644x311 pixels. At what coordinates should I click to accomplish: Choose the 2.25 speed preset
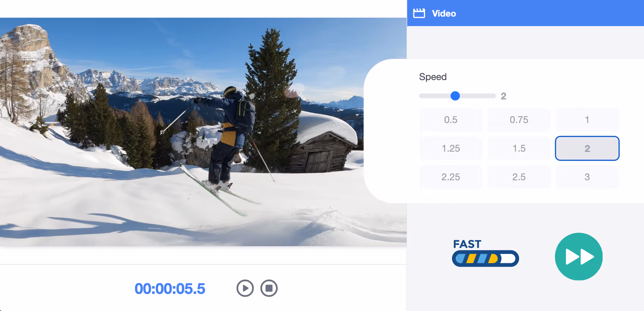[450, 177]
